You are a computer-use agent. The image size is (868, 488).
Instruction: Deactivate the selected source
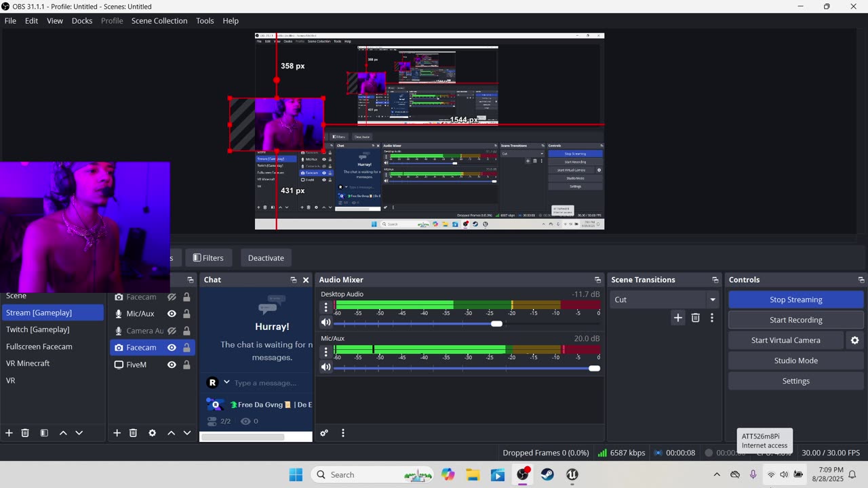(266, 258)
